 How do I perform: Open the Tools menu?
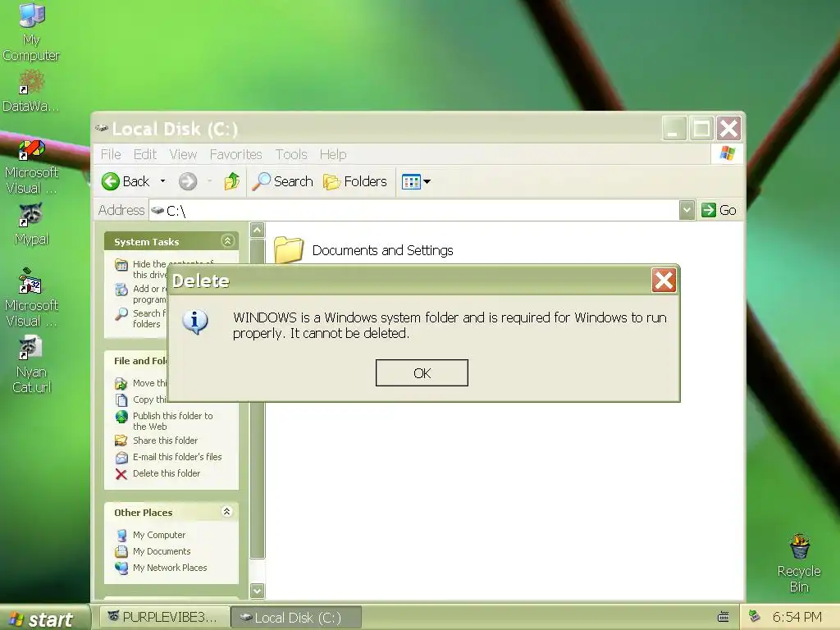point(291,154)
